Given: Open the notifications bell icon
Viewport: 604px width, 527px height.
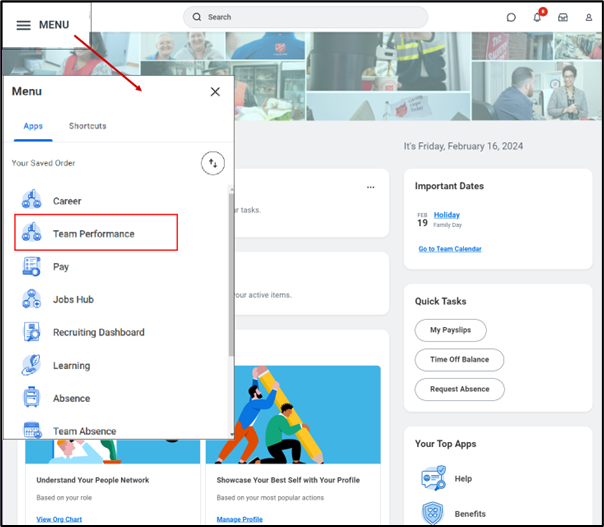Looking at the screenshot, I should [x=537, y=17].
